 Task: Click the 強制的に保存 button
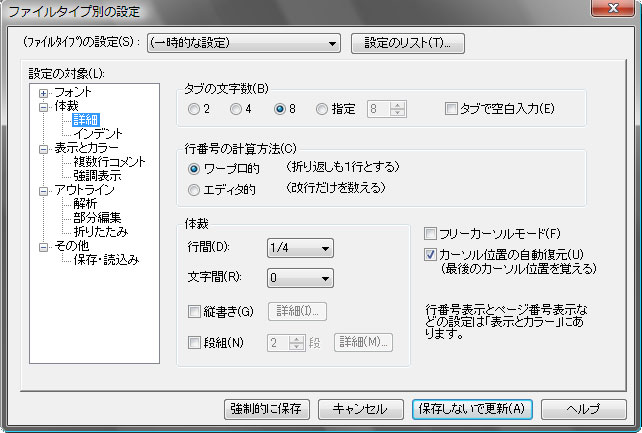(267, 409)
